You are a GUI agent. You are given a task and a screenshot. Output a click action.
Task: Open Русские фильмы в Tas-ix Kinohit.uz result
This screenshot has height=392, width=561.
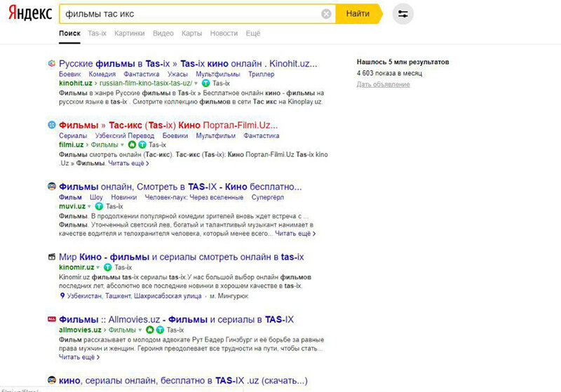point(188,64)
